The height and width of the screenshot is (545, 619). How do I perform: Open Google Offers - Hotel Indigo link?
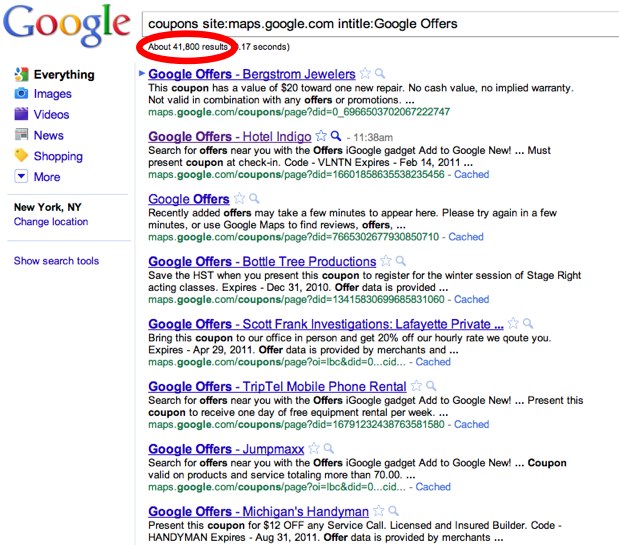coord(230,137)
